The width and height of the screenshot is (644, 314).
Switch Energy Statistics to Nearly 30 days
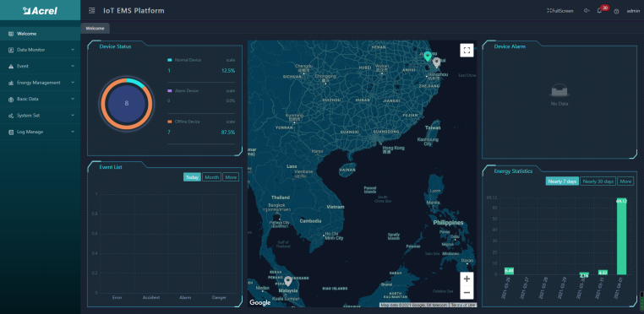tap(598, 181)
